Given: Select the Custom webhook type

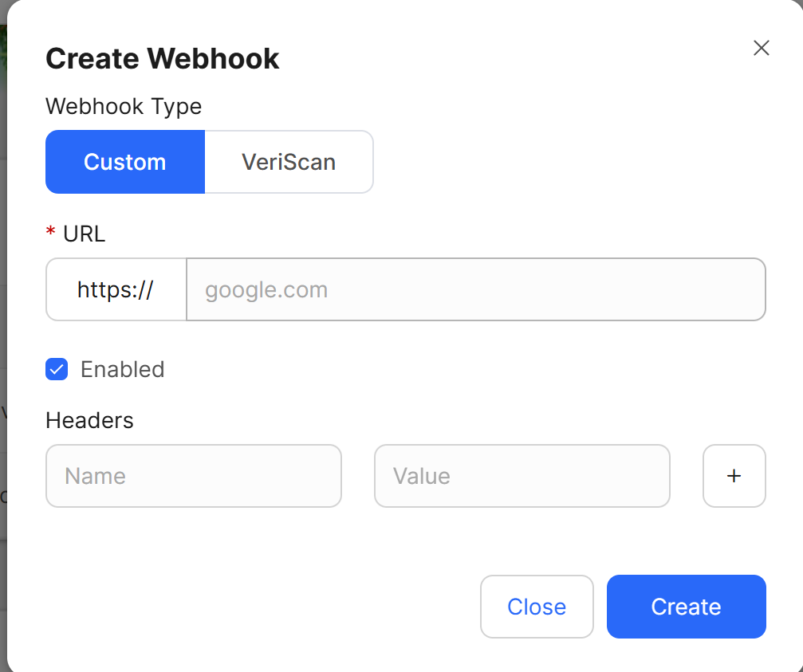Looking at the screenshot, I should point(125,162).
